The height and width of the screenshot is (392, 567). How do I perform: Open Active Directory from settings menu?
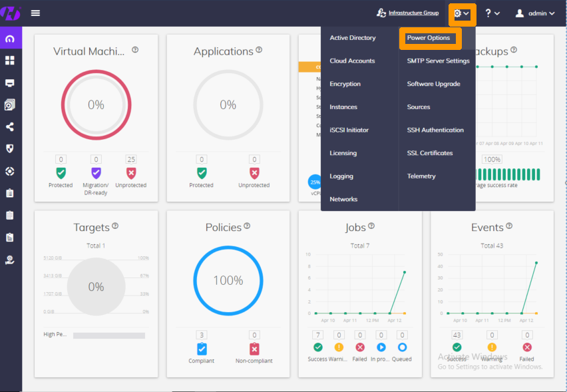tap(353, 38)
